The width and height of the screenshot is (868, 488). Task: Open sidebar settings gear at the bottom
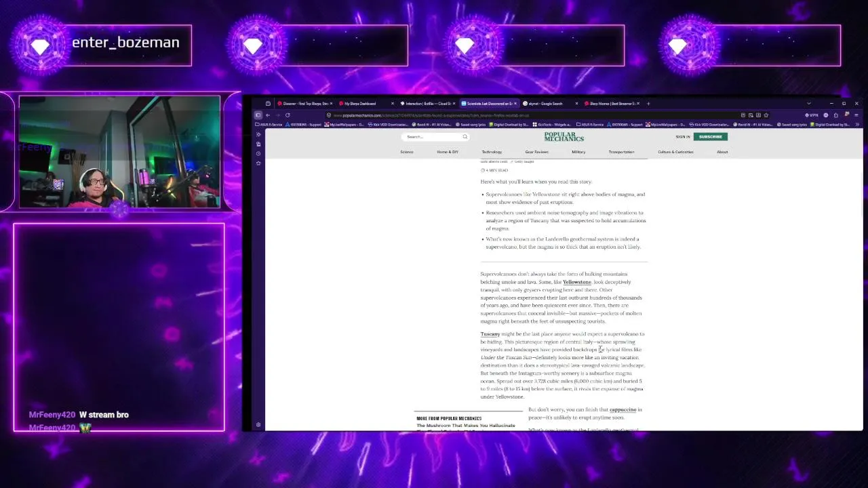pos(258,425)
